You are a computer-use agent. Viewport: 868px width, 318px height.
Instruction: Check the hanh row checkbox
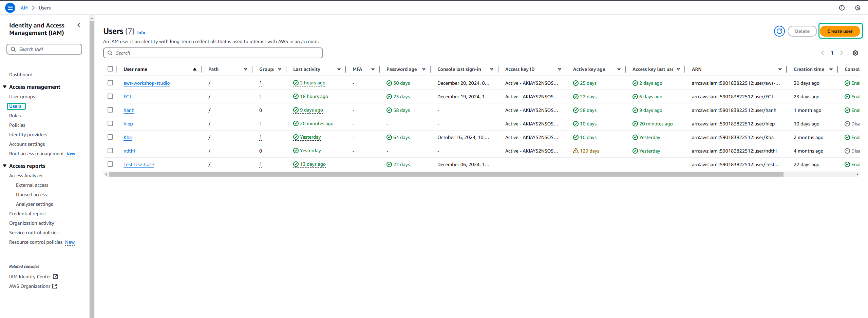tap(110, 110)
